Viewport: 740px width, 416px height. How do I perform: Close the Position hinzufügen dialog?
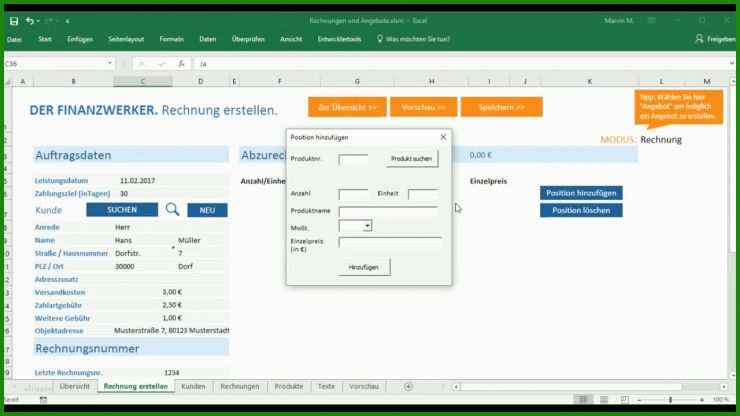[443, 137]
